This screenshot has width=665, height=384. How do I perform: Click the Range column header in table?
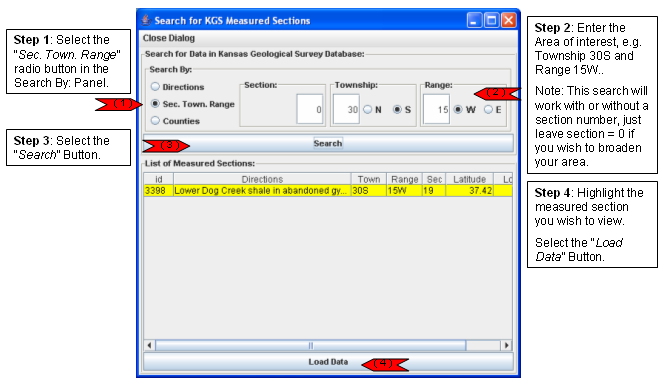point(404,179)
